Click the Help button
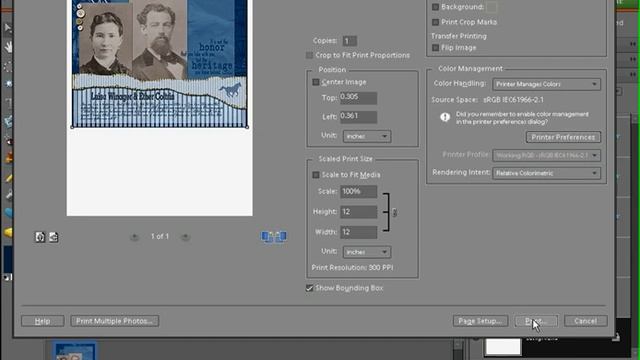 tap(42, 321)
